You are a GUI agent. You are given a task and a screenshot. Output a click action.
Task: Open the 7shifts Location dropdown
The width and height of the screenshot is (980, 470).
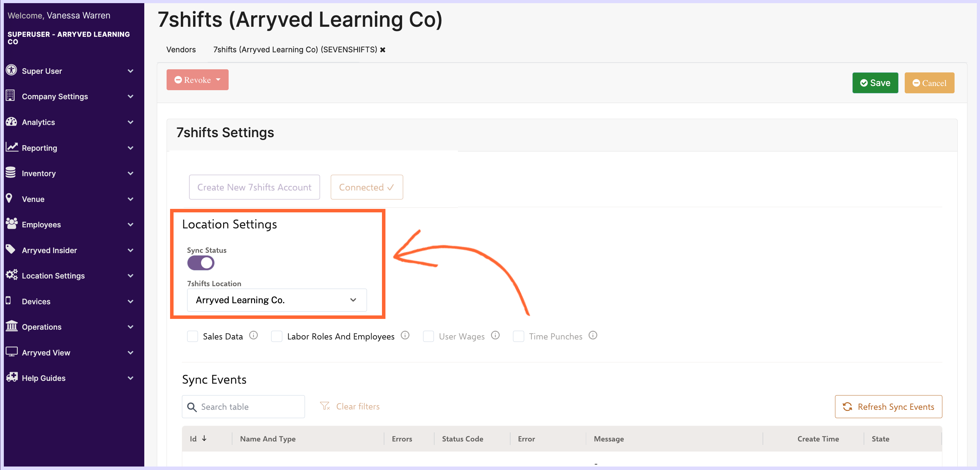tap(277, 300)
